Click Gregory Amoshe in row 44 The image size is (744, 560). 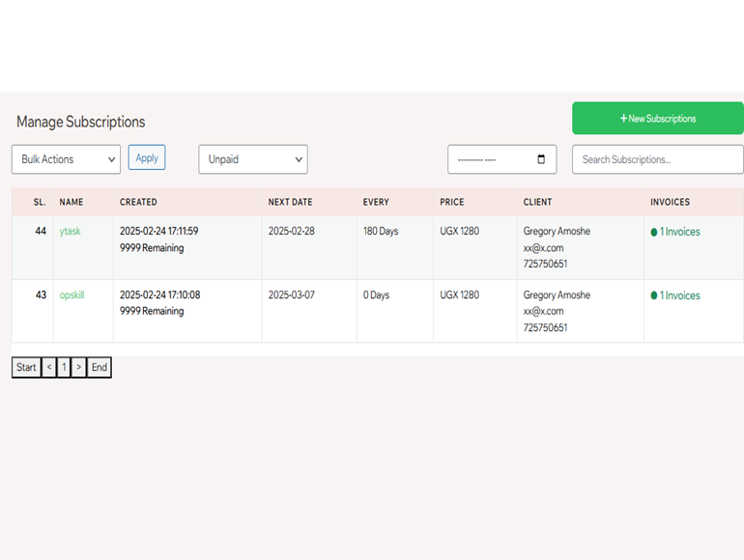pos(557,231)
